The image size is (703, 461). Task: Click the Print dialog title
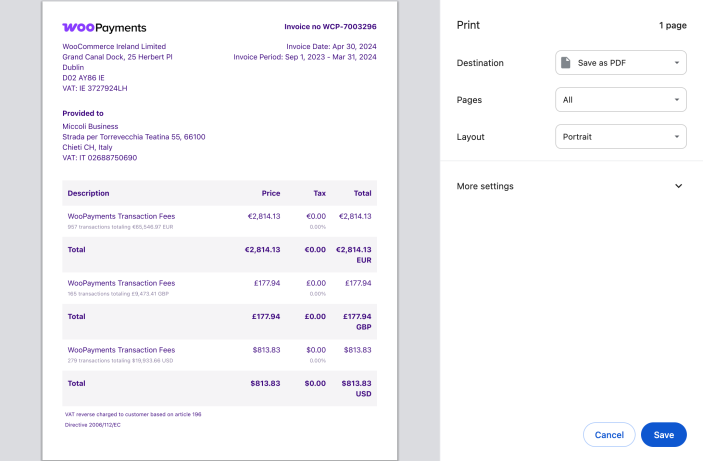click(468, 24)
